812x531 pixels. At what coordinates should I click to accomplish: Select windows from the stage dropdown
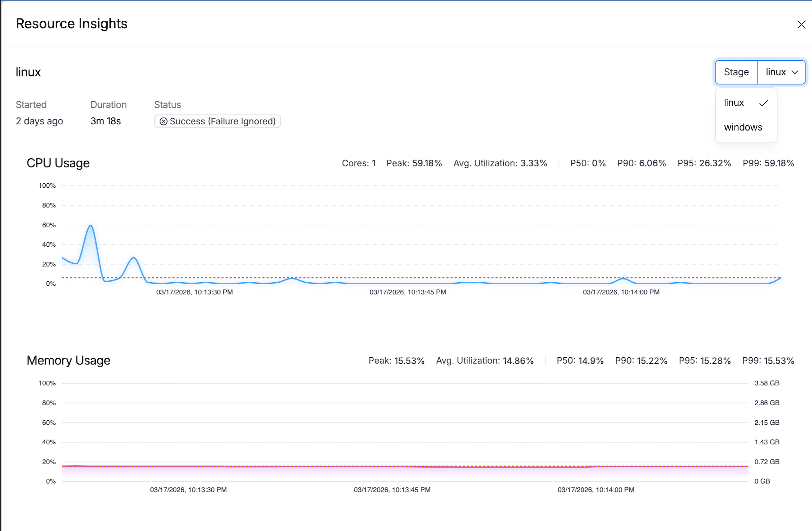[x=743, y=127]
